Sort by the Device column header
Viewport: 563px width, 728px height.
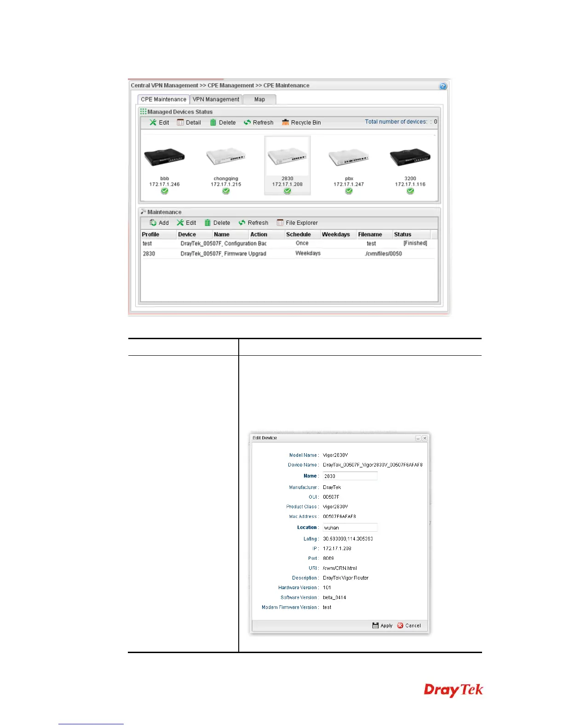click(195, 234)
